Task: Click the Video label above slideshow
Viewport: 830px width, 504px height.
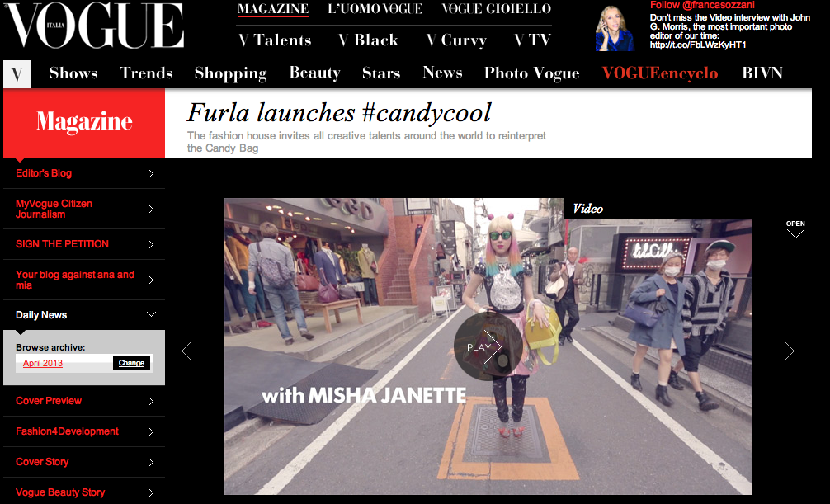Action: pos(587,209)
